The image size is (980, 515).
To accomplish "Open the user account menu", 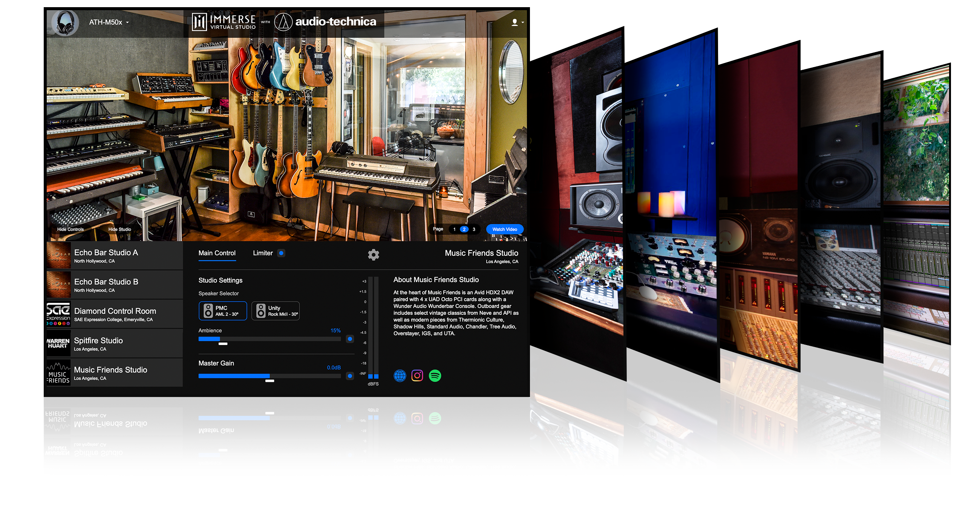I will (x=518, y=23).
